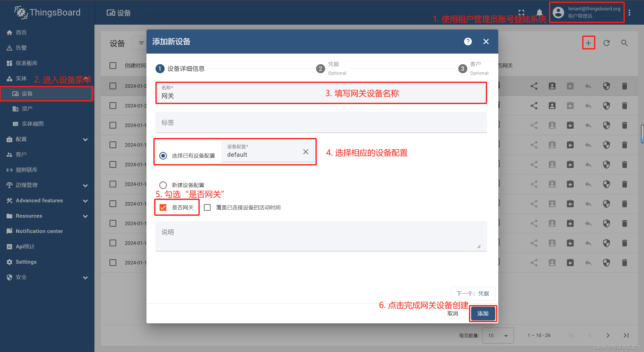Click delete trash icon in first device row

point(624,86)
